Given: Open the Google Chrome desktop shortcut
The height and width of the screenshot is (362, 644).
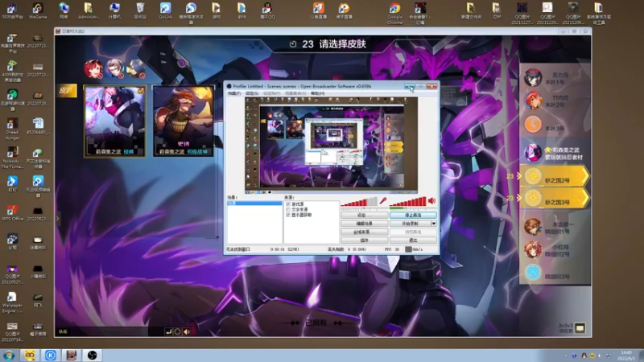Looking at the screenshot, I should click(x=394, y=13).
